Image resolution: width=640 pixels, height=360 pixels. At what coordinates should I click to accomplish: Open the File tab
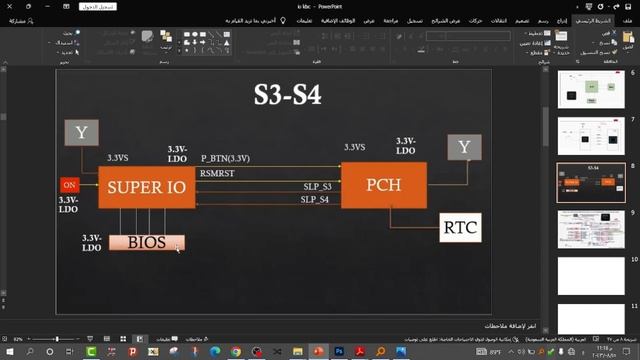[x=628, y=21]
